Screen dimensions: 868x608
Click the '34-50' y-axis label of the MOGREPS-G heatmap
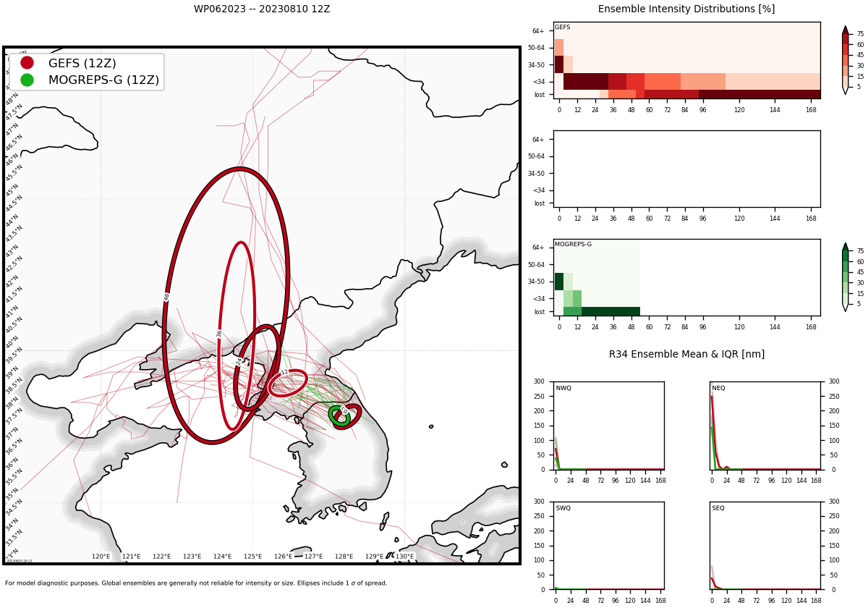(x=536, y=282)
